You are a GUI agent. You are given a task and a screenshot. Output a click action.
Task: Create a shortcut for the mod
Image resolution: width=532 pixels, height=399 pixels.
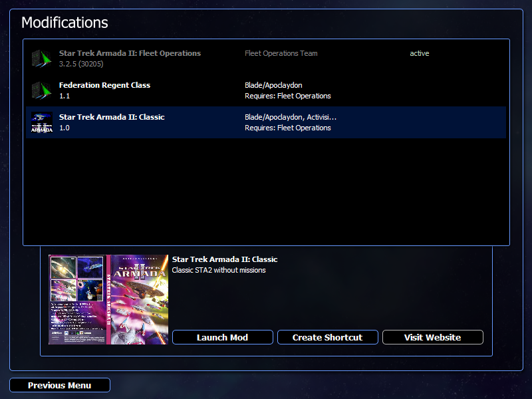coord(327,337)
